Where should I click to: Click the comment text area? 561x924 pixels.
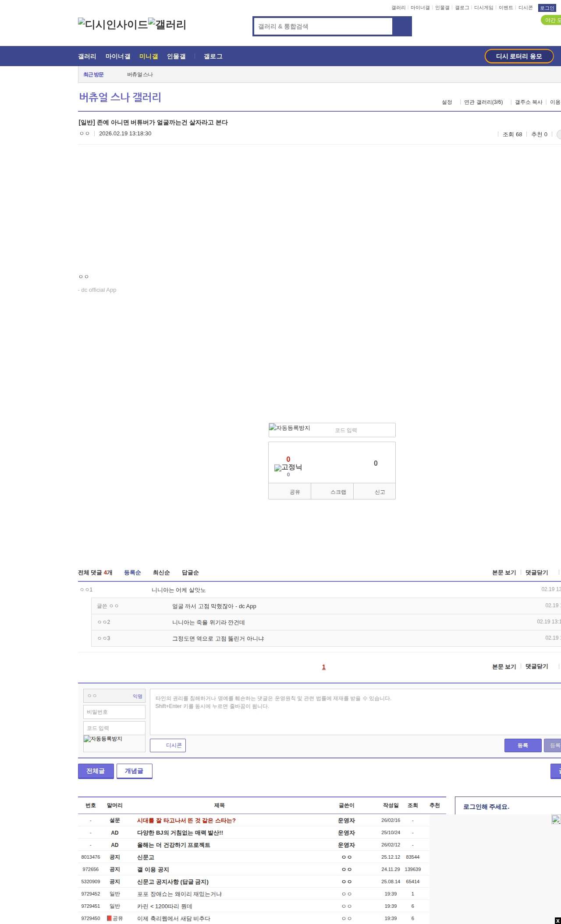pos(355,712)
